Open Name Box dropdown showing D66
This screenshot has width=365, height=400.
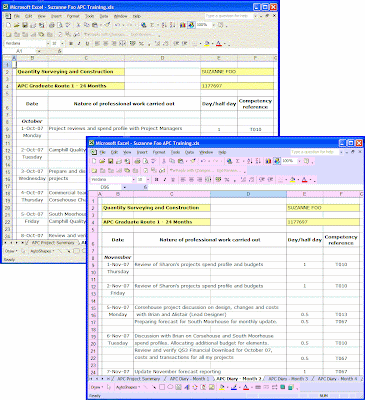point(124,187)
